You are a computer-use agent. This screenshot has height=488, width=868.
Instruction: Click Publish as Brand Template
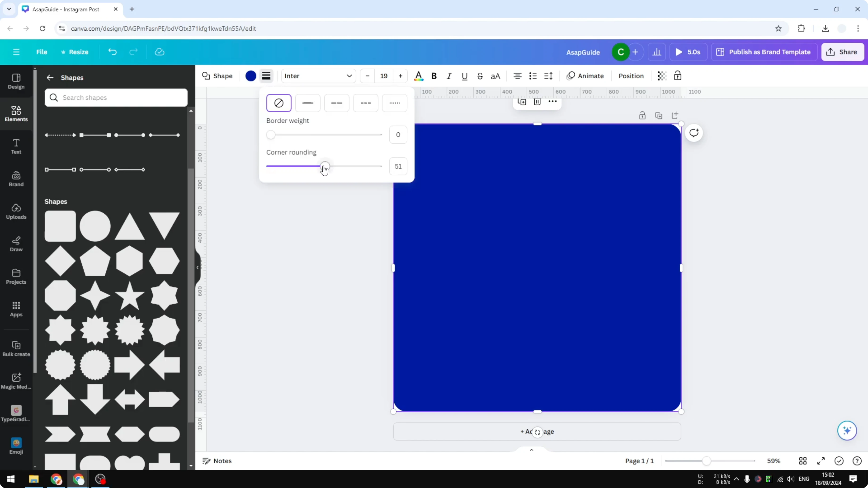pos(764,52)
